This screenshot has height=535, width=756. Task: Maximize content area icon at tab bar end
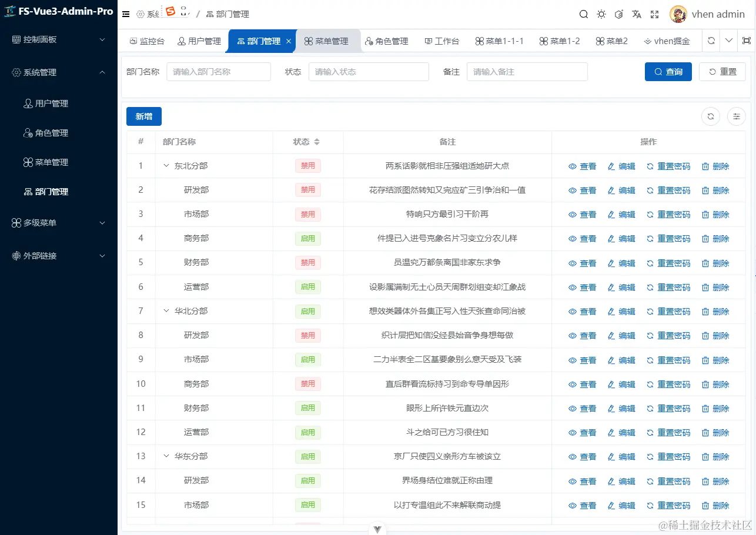[x=747, y=41]
